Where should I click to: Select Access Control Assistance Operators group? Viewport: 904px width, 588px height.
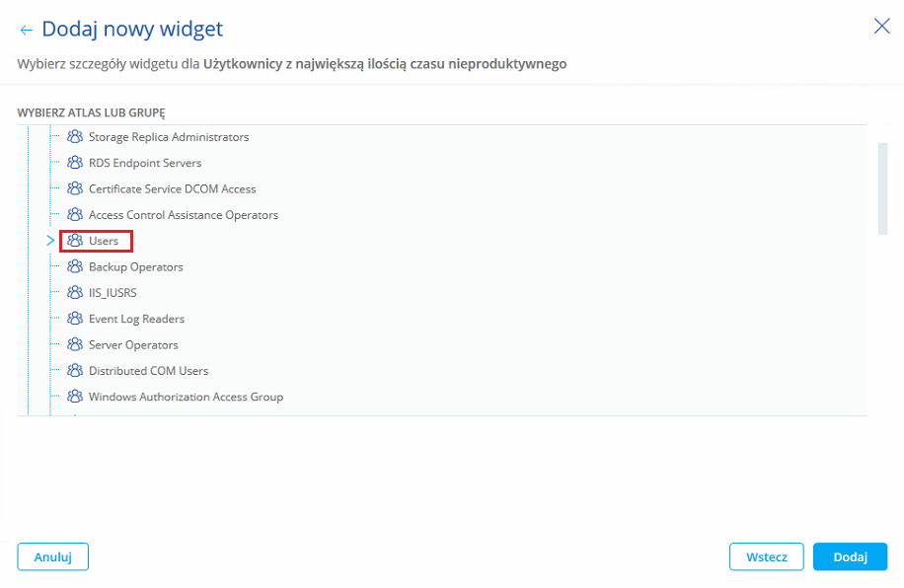[x=183, y=215]
